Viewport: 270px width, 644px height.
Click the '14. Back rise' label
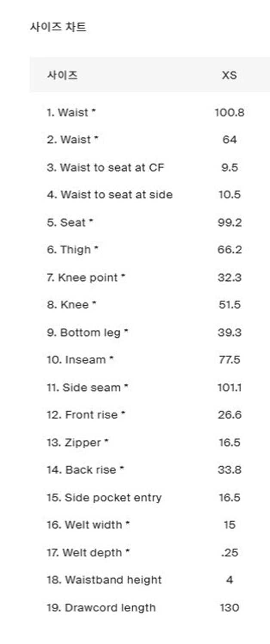85,470
